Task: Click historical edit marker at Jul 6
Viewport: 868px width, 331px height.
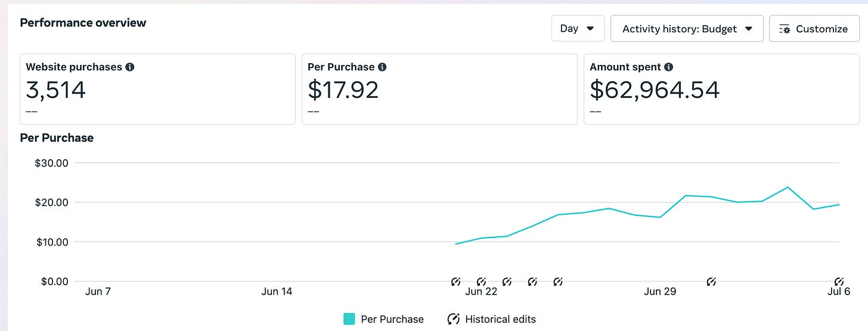Action: pos(839,281)
